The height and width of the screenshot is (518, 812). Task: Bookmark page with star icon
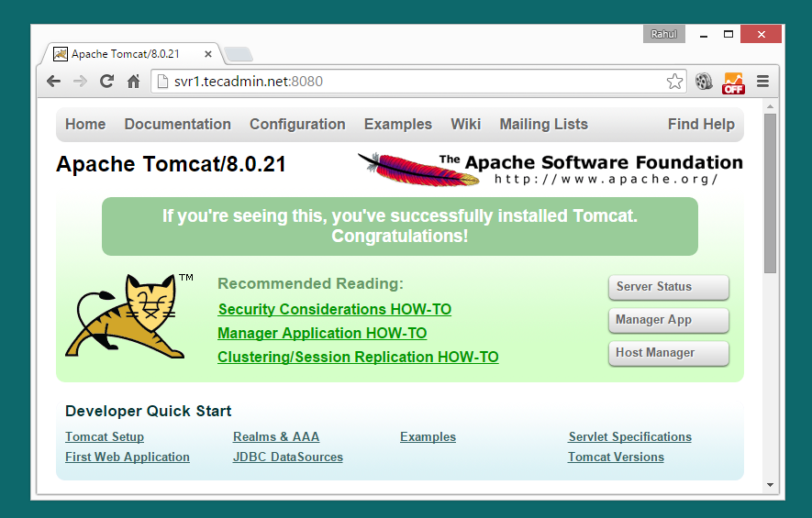(674, 82)
